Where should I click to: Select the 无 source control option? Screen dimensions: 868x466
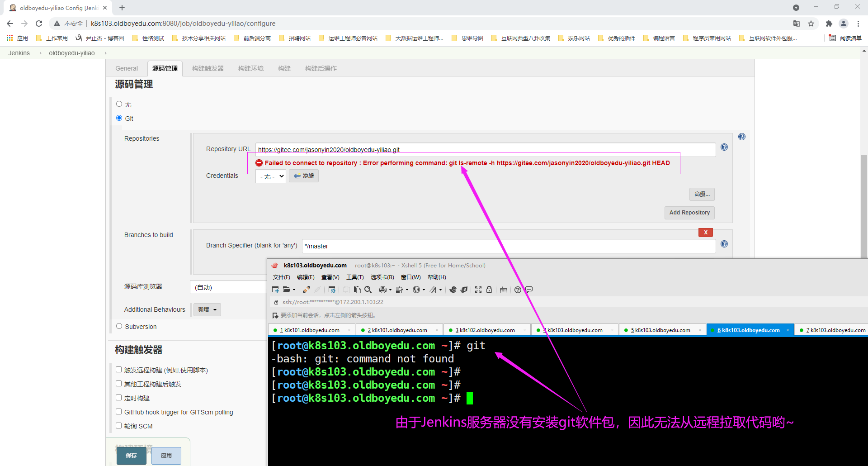(119, 104)
